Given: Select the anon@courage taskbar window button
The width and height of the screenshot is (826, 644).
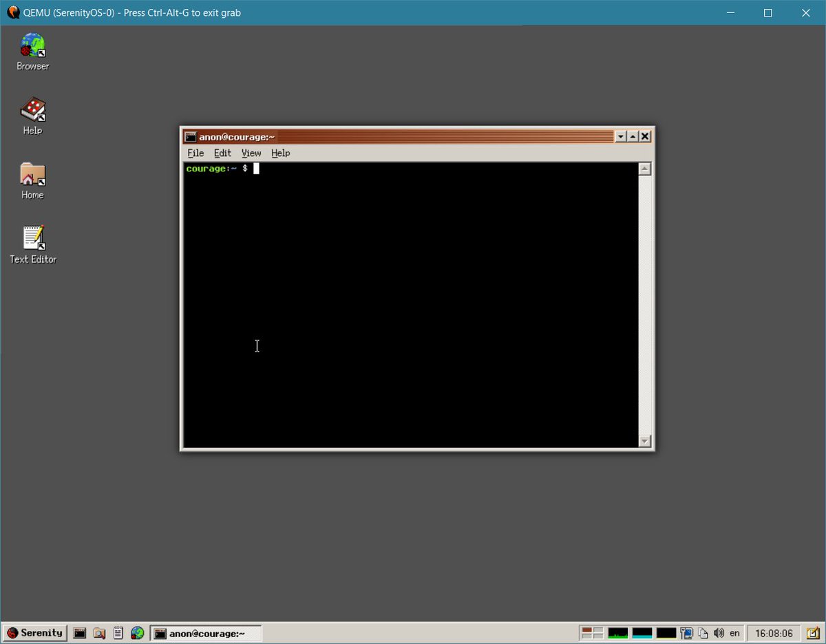Looking at the screenshot, I should 206,633.
